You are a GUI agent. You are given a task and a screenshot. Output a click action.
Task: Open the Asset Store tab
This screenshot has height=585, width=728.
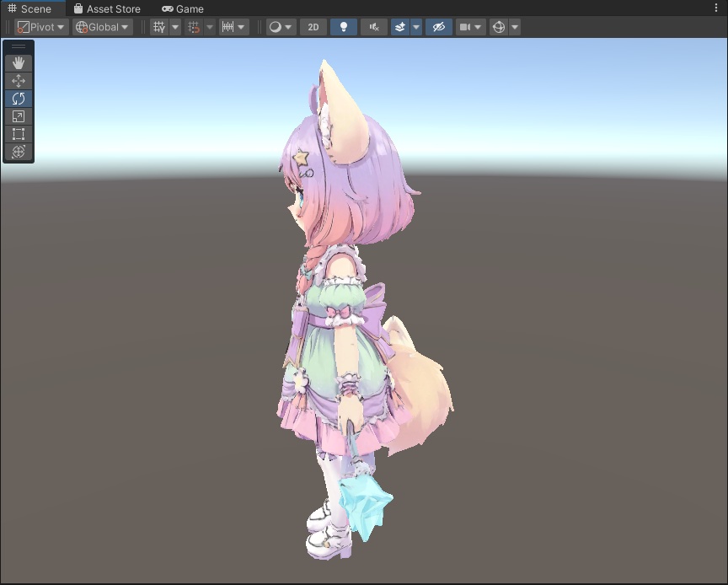click(108, 8)
